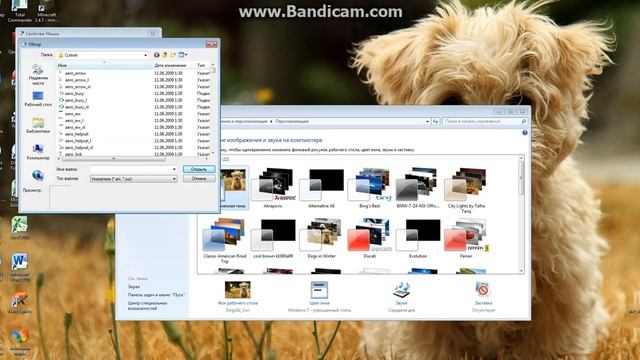Screen dimensions: 640x360
Task: Click the Отмена button
Action: point(199,179)
